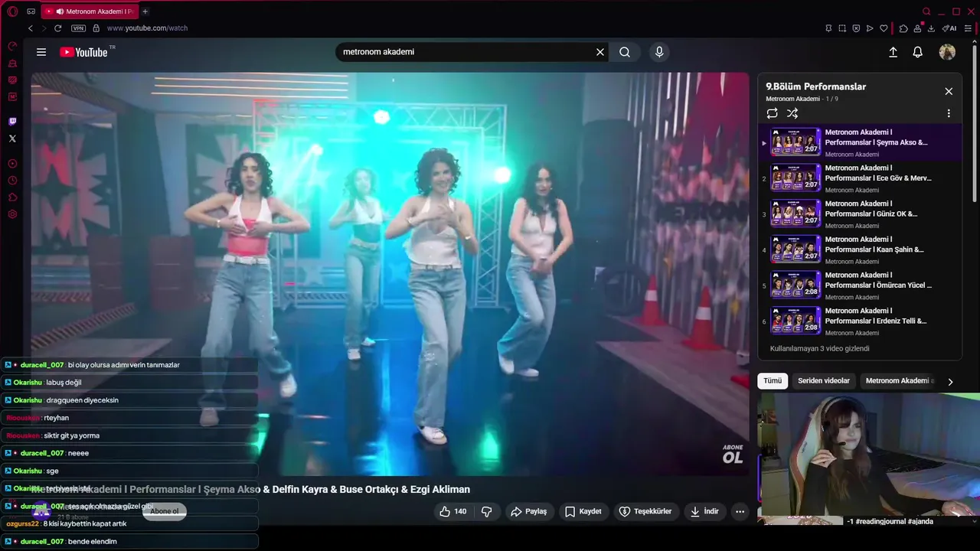Select the Metronom Akademi filter chip
This screenshot has height=551, width=980.
pos(899,380)
